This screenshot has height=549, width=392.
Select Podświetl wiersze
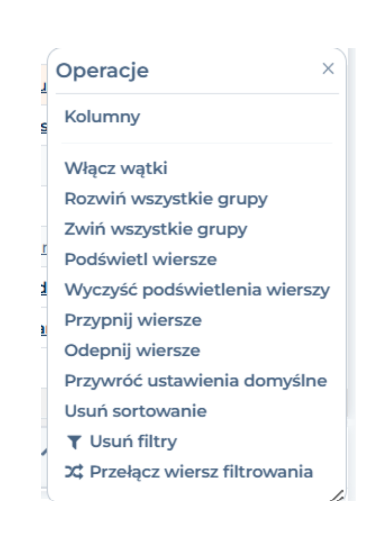point(140,259)
